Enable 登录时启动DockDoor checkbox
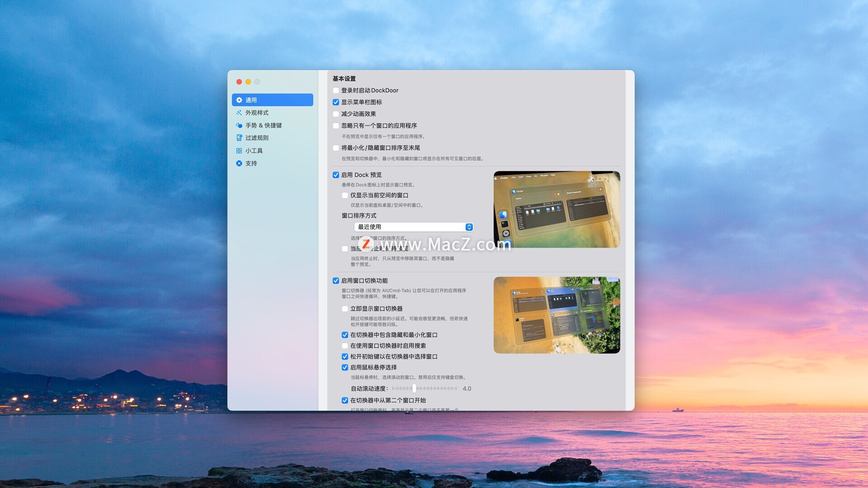This screenshot has width=868, height=488. tap(336, 90)
